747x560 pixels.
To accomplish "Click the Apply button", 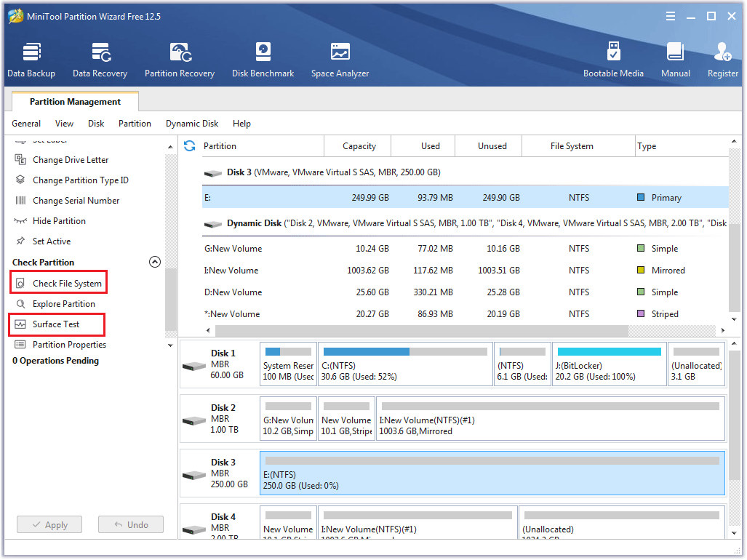I will coord(49,525).
